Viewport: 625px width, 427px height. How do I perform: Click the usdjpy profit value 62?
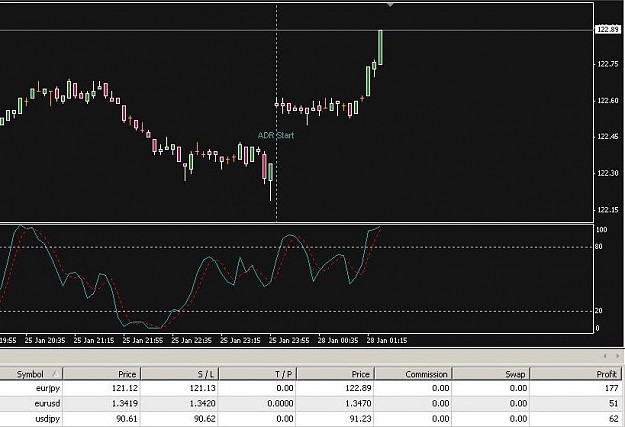click(613, 419)
